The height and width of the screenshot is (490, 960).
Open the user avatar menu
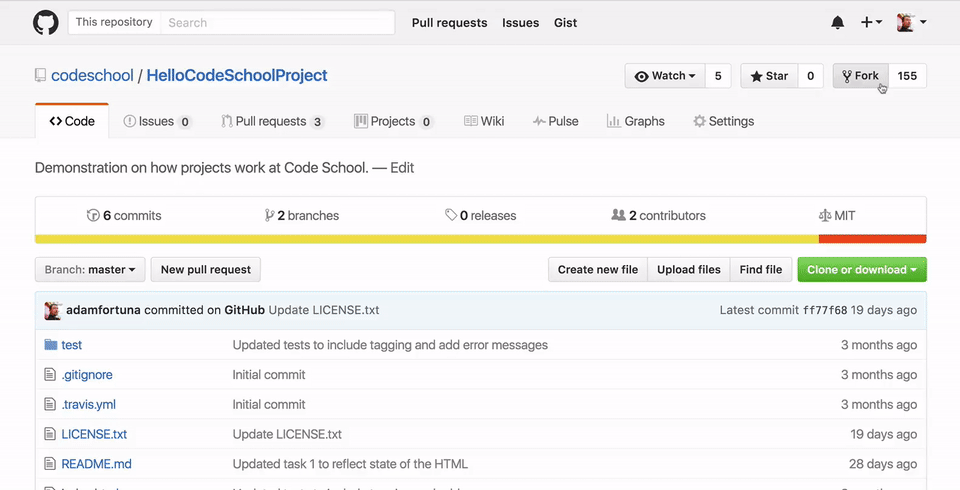coord(912,23)
